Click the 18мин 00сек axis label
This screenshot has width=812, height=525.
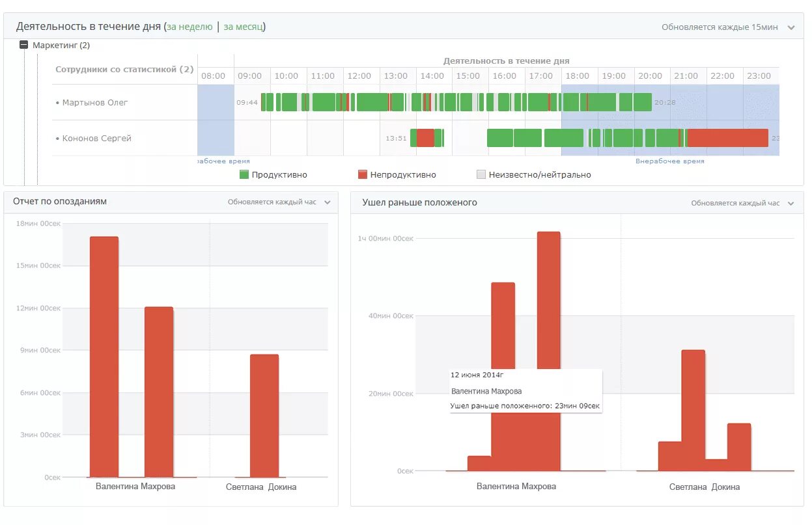point(38,223)
